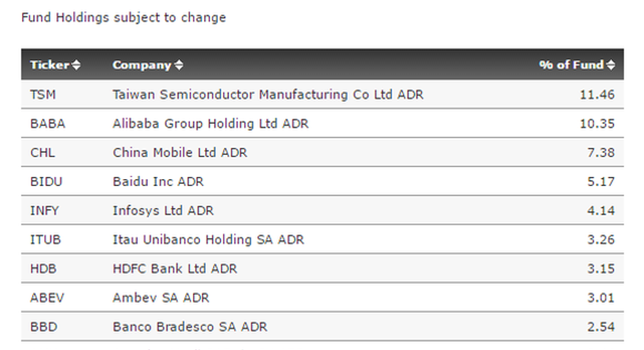Click Alibaba Group Holding Ltd ADR
The width and height of the screenshot is (644, 350).
click(210, 124)
